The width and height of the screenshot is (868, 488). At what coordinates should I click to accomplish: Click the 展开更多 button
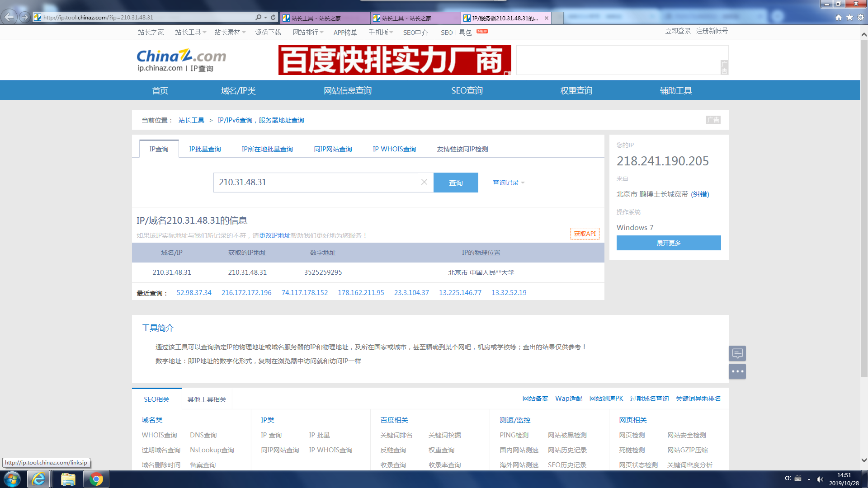pos(668,243)
